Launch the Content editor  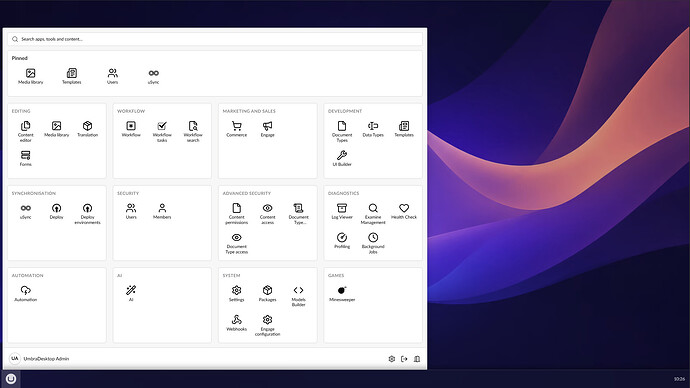point(26,132)
